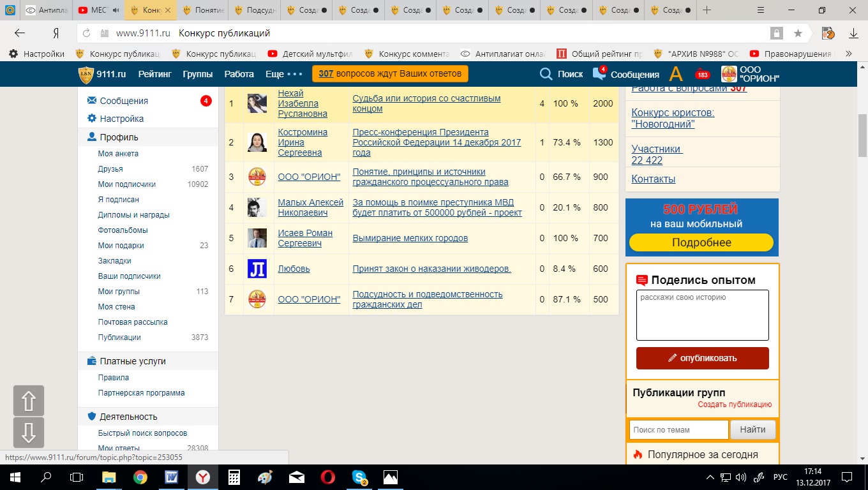868x490 pixels.
Task: Toggle bookmark star for this page
Action: pyautogui.click(x=798, y=33)
